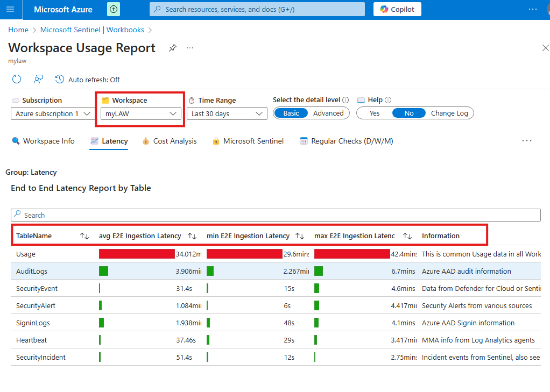The width and height of the screenshot is (550, 392).
Task: Open Copilot from the top bar
Action: (x=397, y=10)
